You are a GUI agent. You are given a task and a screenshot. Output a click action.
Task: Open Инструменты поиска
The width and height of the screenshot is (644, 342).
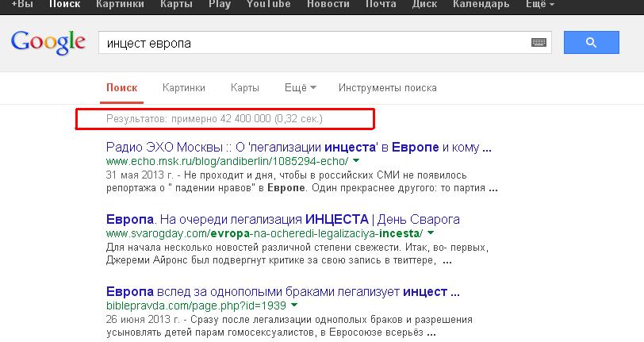387,88
